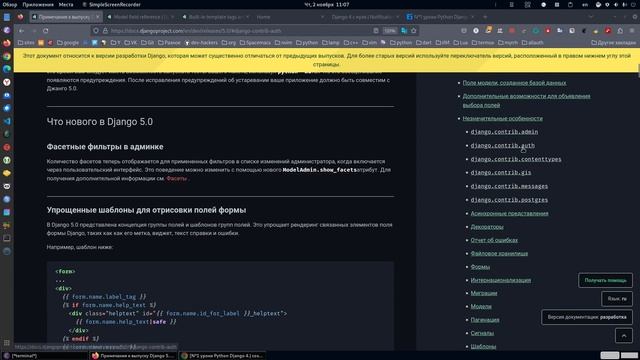Switch to Terminal window in bottom taskbar

pos(45,356)
